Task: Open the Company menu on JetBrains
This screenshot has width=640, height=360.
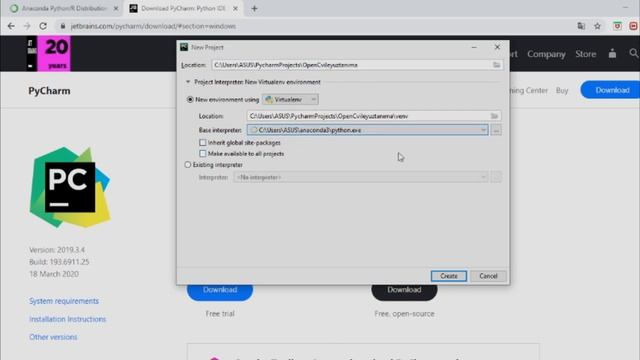Action: click(x=546, y=54)
